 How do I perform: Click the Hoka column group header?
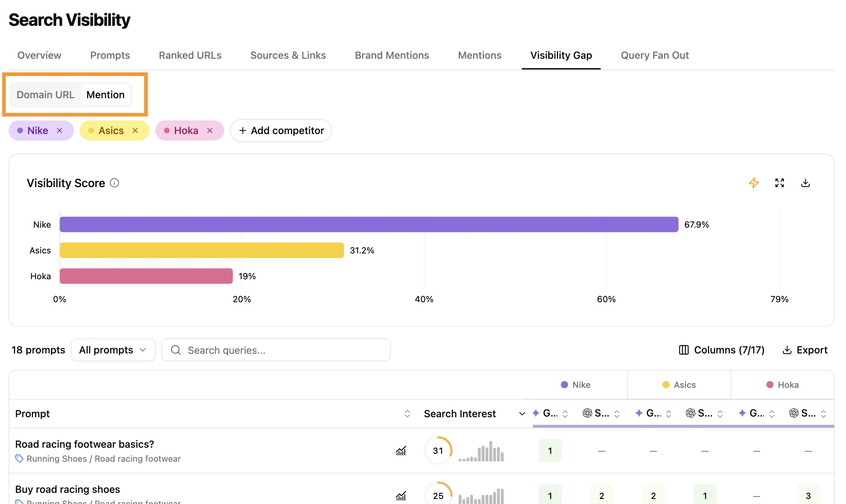point(783,385)
